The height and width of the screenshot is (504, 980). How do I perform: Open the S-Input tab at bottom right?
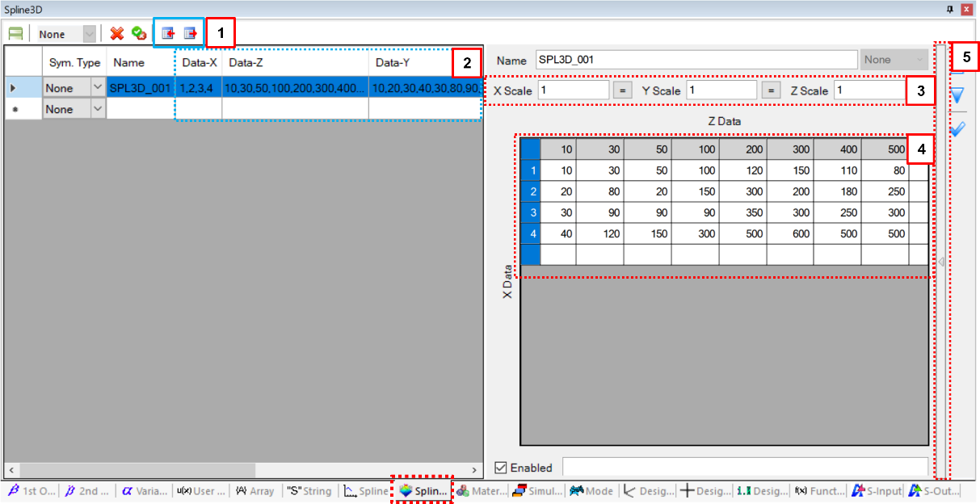(877, 490)
